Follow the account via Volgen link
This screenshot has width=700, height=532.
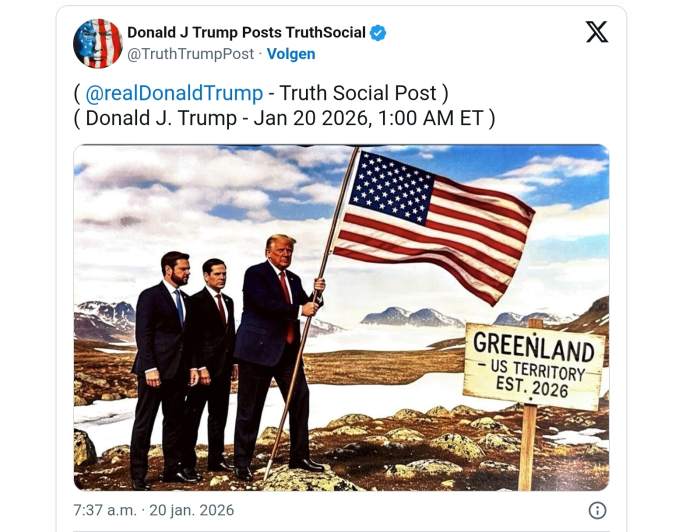291,54
